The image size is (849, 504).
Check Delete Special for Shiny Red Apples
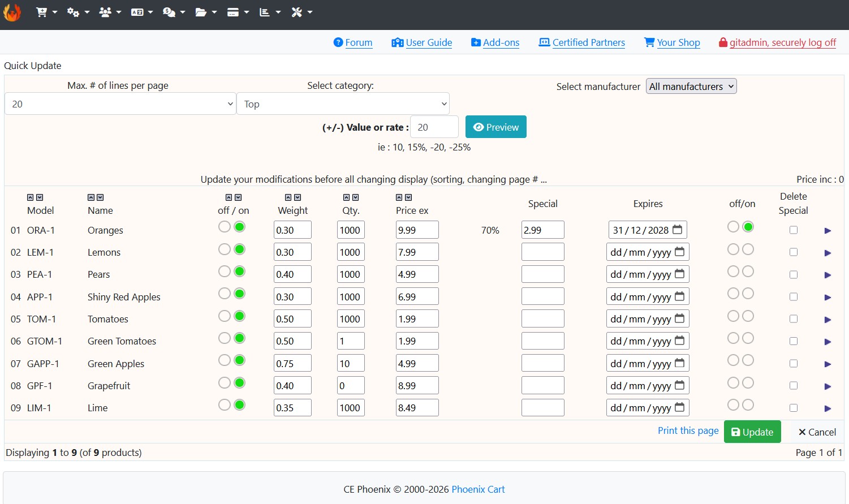coord(794,297)
